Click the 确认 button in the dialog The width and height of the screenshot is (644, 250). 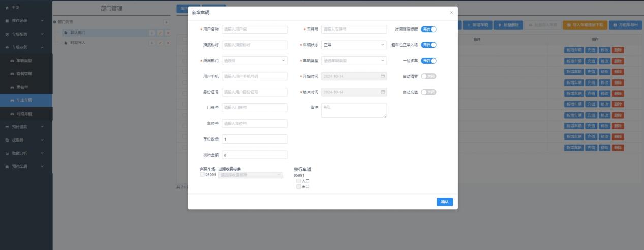pyautogui.click(x=445, y=202)
